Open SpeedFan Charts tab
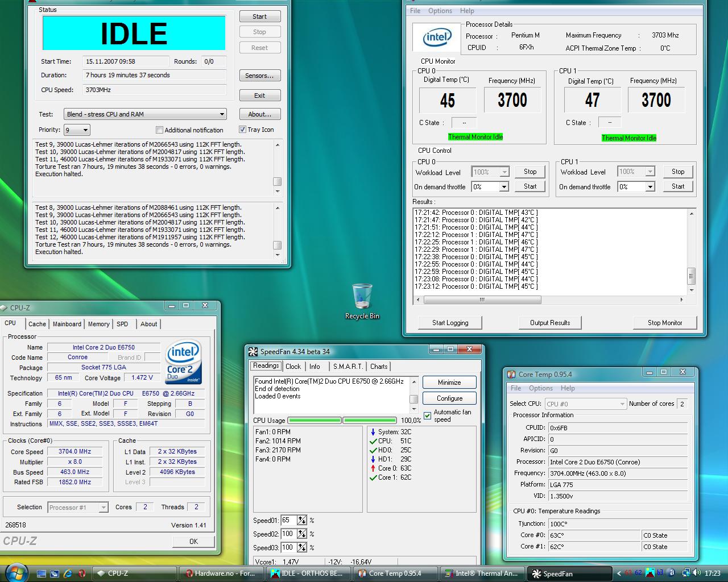 pyautogui.click(x=379, y=367)
